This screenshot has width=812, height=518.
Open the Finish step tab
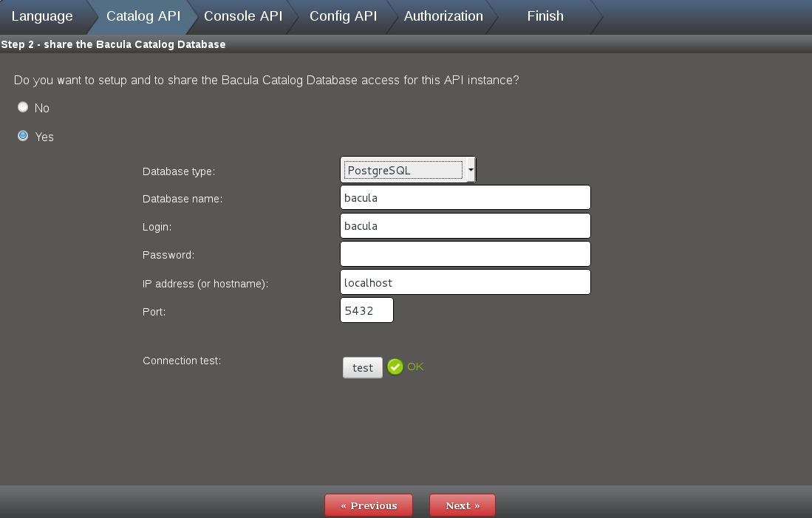(x=545, y=16)
